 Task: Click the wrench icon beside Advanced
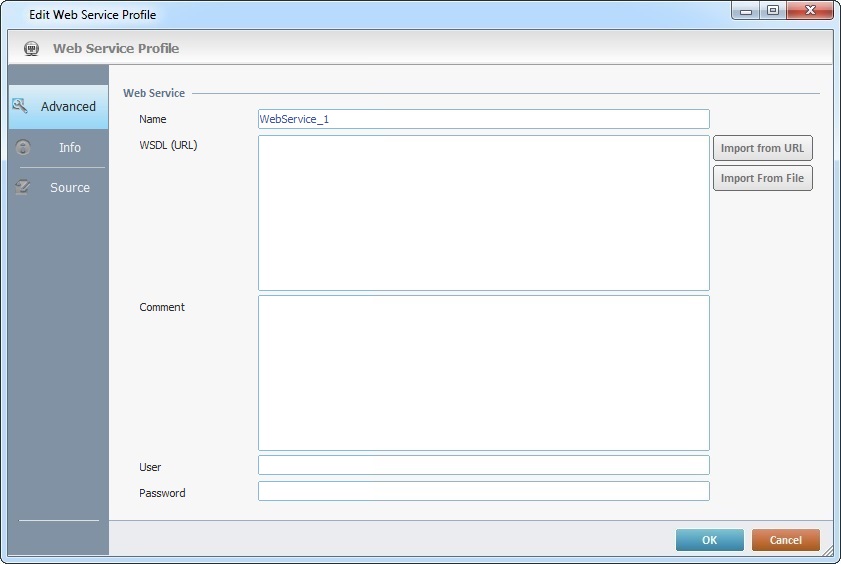[20, 106]
